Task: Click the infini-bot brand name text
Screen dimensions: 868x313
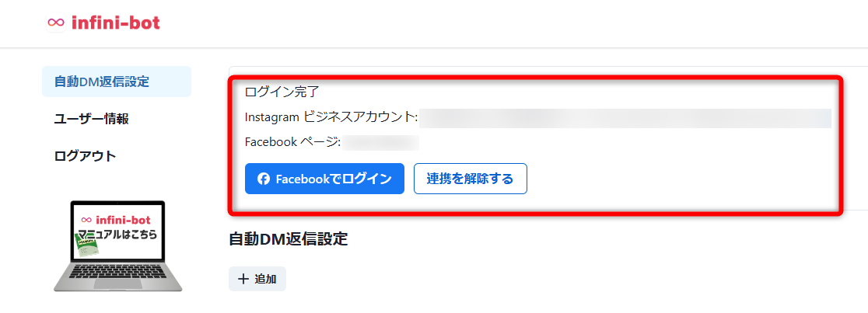Action: pos(116,23)
